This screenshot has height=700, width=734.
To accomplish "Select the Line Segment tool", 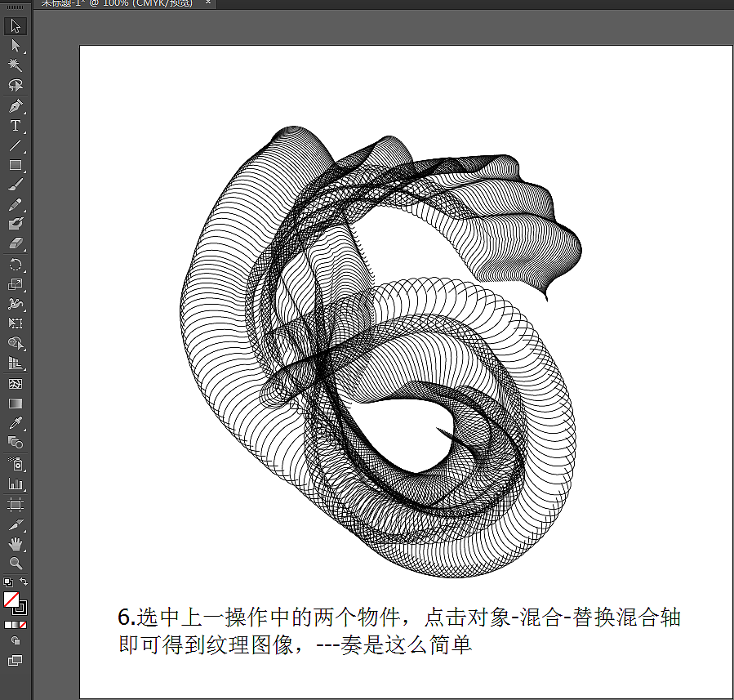I will click(15, 145).
